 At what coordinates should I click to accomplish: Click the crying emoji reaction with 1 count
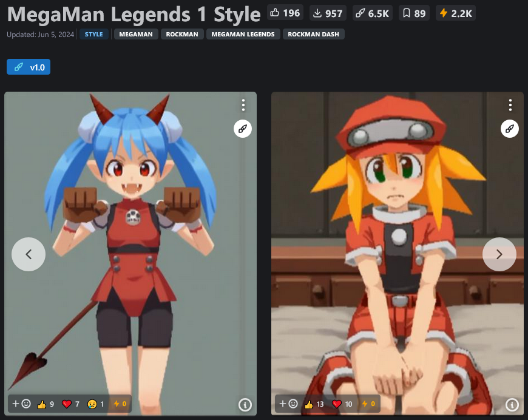coord(96,404)
